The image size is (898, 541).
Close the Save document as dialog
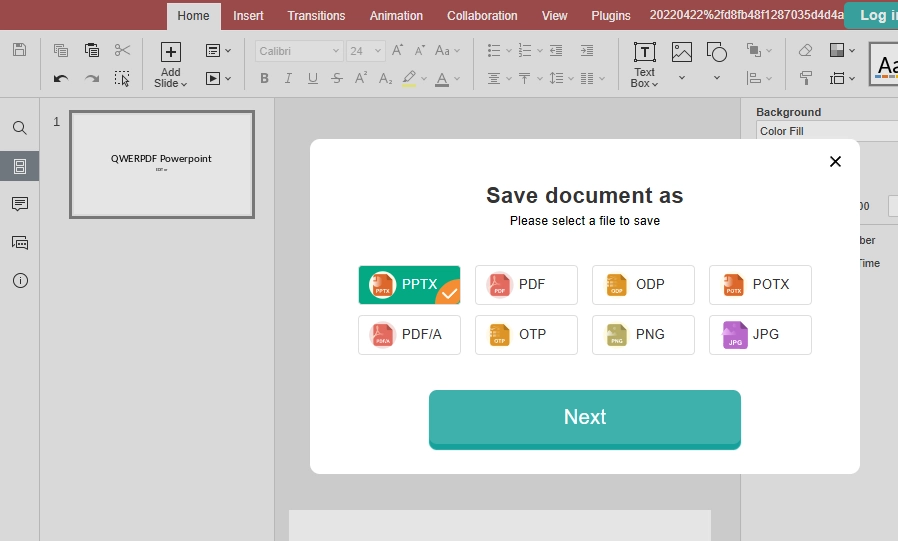point(835,161)
